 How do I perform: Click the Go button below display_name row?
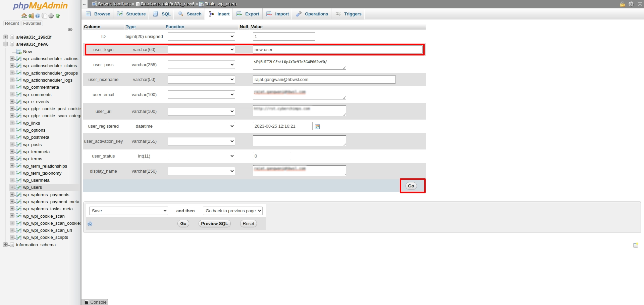(x=411, y=186)
